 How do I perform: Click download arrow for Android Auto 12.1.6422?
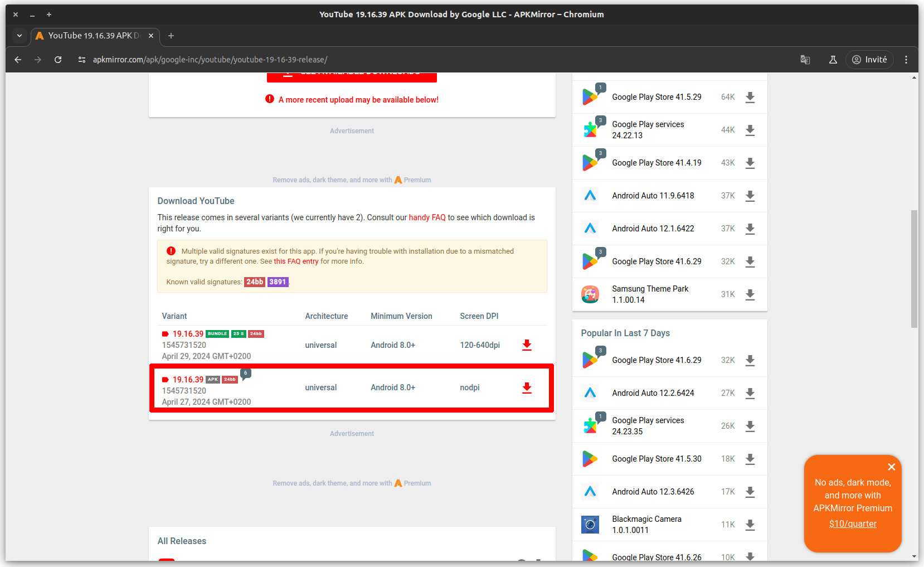click(x=750, y=229)
